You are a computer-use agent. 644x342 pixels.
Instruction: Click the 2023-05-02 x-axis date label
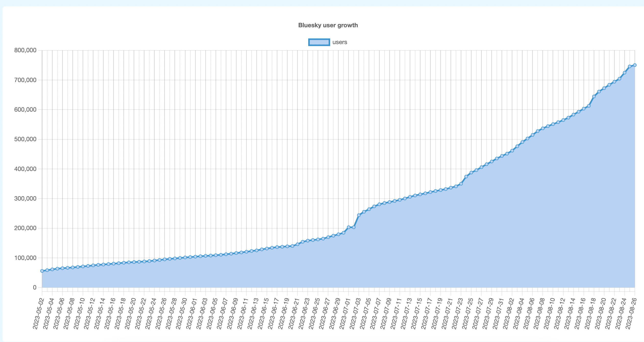[38, 313]
